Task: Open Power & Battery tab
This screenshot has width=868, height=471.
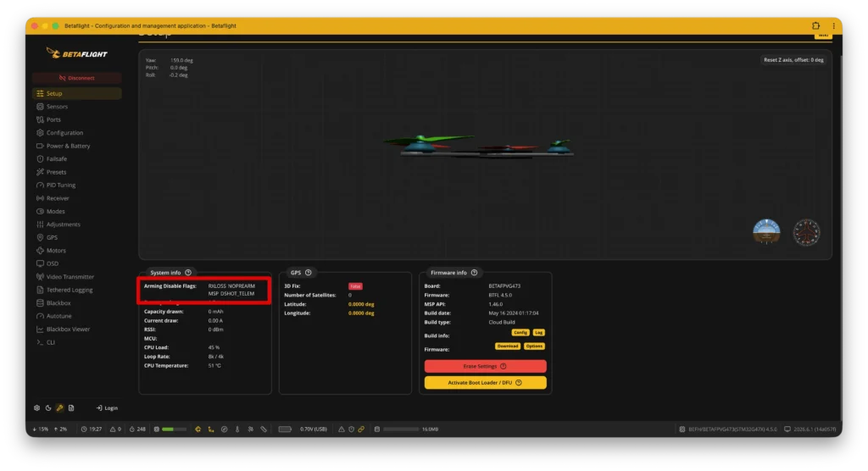Action: coord(77,146)
